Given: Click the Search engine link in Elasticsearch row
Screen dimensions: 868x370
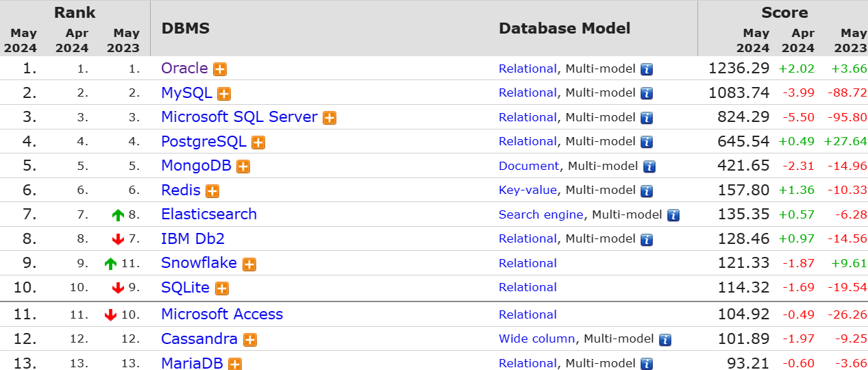Looking at the screenshot, I should (x=541, y=214).
